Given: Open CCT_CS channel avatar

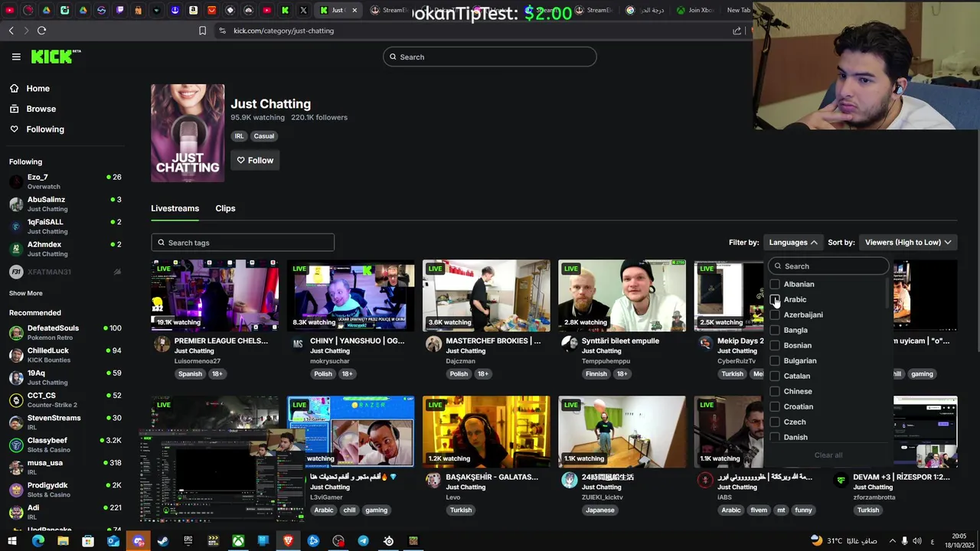Looking at the screenshot, I should pos(16,400).
